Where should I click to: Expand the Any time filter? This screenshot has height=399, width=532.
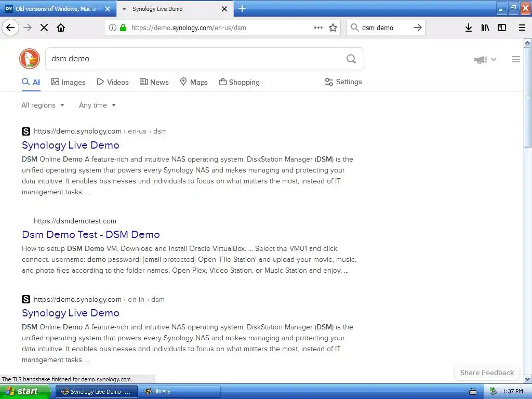97,105
